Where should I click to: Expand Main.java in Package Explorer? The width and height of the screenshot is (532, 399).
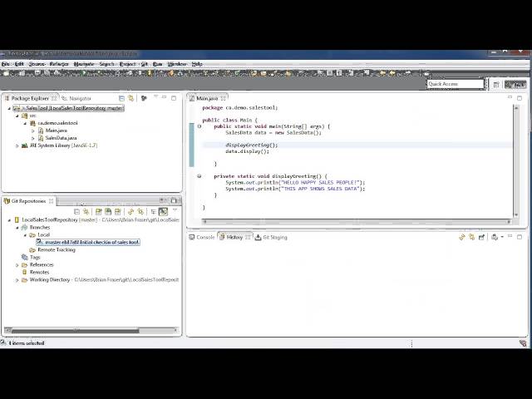coord(33,131)
